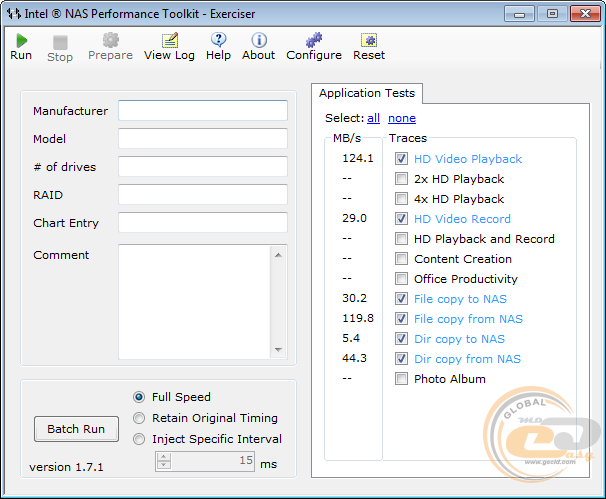Click Comment scrollbar up arrow
The image size is (606, 499).
pyautogui.click(x=278, y=255)
